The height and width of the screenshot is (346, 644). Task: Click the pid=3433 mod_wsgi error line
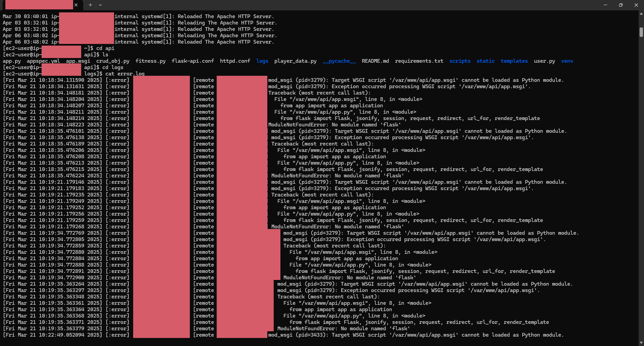point(416,335)
